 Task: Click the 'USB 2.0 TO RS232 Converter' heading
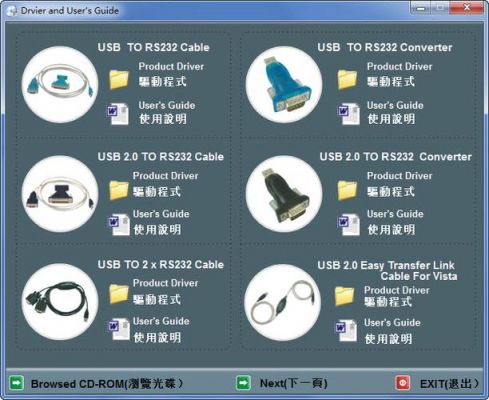(x=396, y=156)
